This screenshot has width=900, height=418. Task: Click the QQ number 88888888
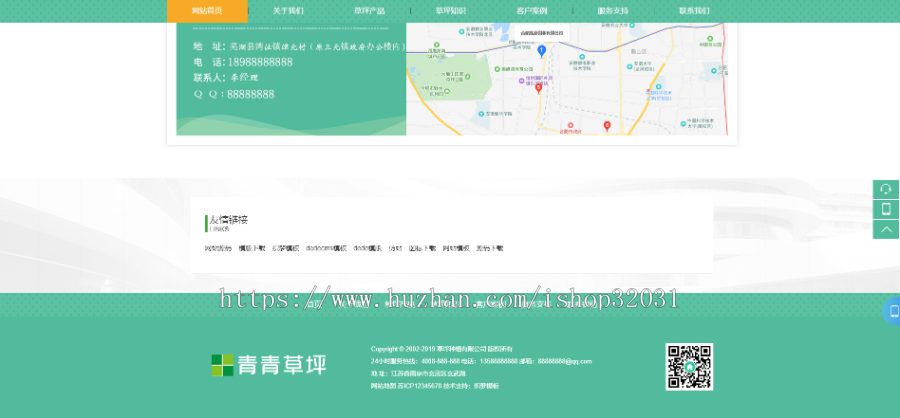pos(250,94)
